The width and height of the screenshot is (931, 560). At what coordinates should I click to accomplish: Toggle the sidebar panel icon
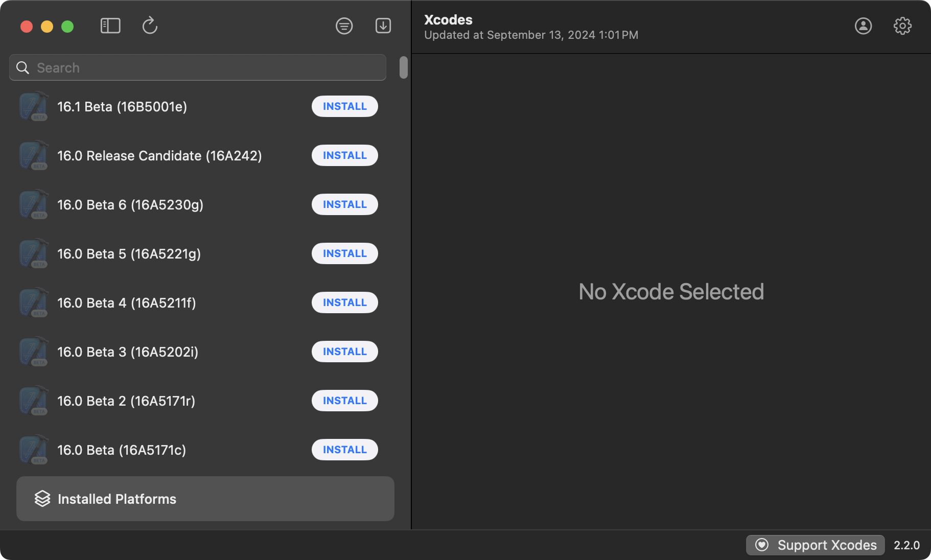click(x=110, y=26)
